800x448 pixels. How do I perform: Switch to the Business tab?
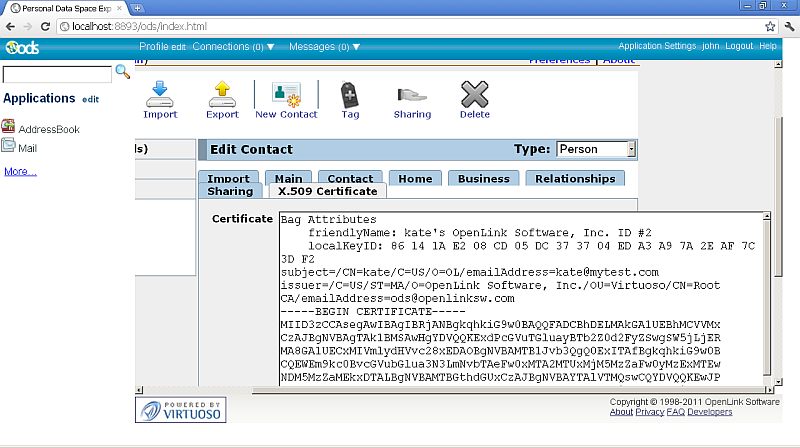pyautogui.click(x=484, y=178)
